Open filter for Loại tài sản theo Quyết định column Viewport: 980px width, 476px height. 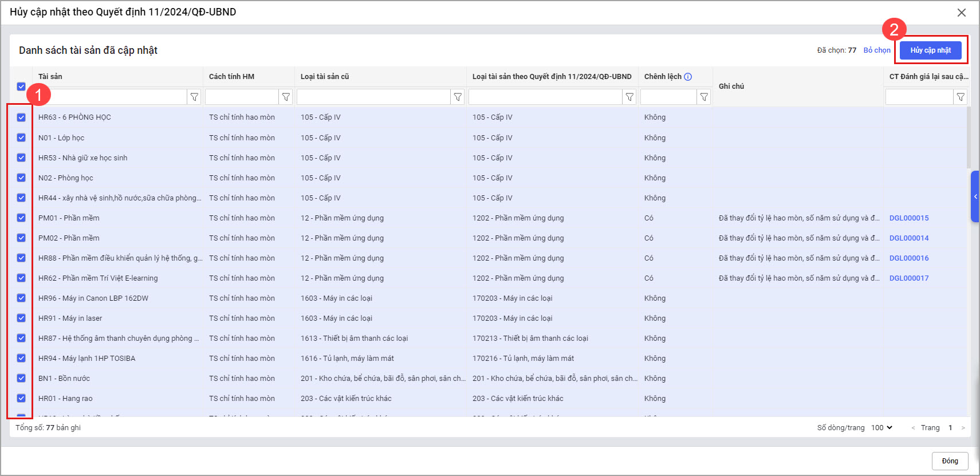click(x=629, y=97)
